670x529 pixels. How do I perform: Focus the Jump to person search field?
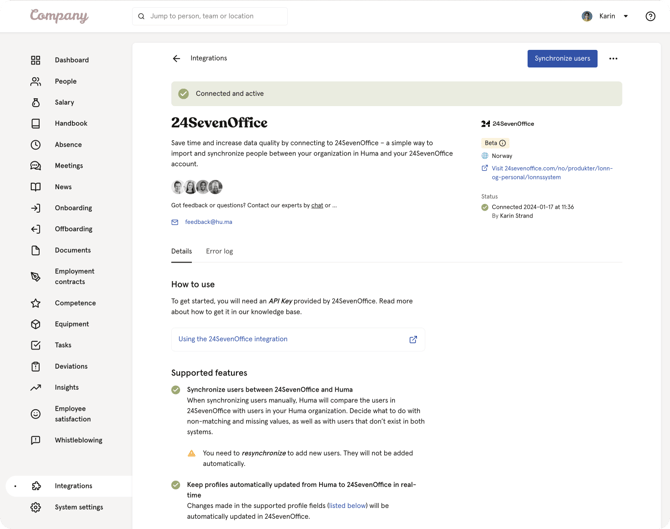[x=210, y=16]
